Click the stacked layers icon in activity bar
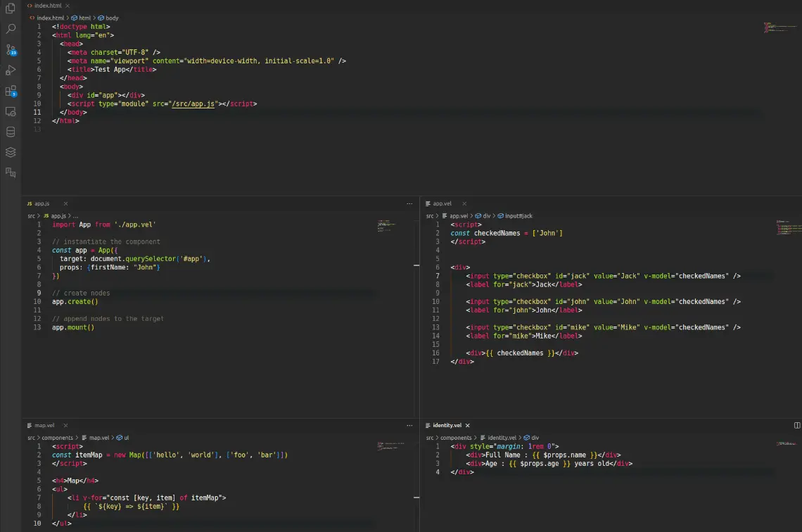Screen dimensions: 802x532 pos(11,152)
